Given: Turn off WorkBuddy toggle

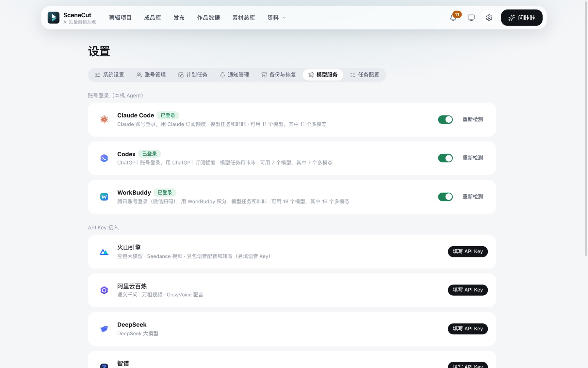Looking at the screenshot, I should coord(445,197).
